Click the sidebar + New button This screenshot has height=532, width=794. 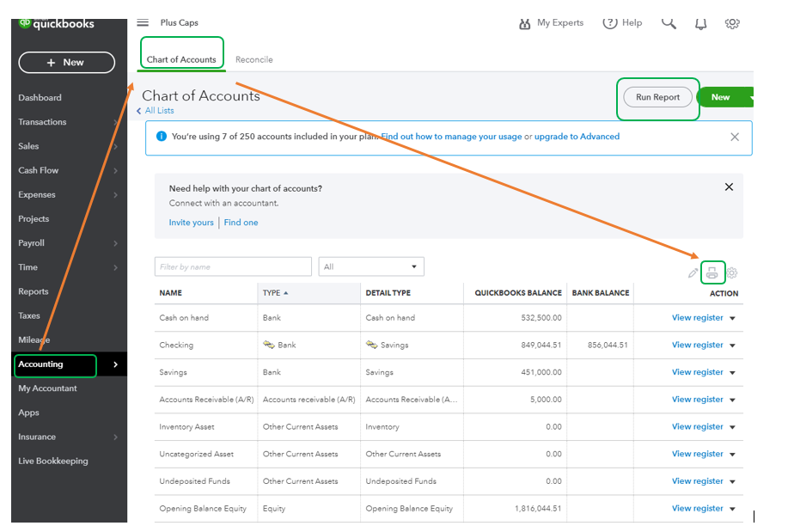67,63
